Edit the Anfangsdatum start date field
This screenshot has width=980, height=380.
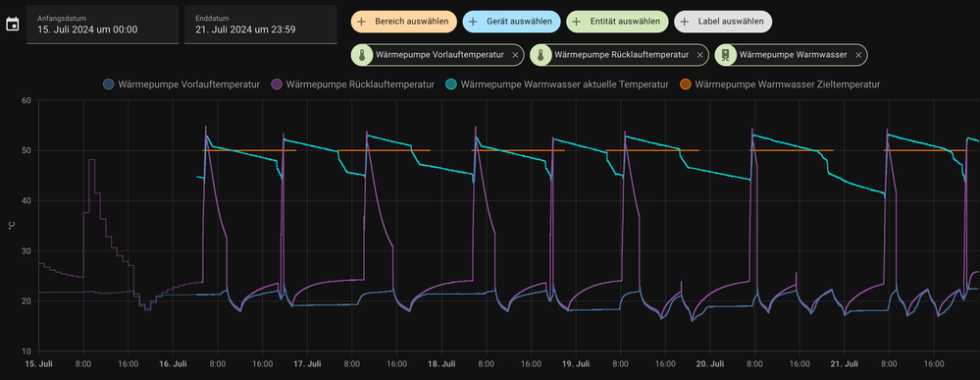[102, 25]
